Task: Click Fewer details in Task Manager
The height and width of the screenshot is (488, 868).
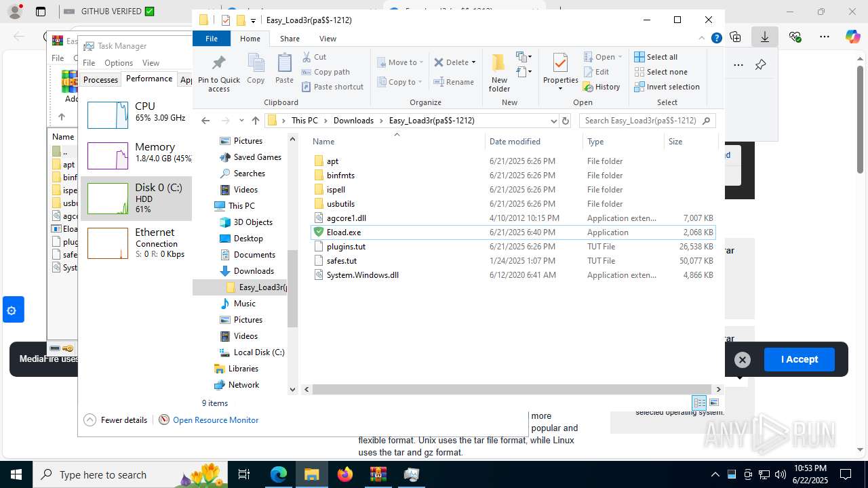Action: point(115,420)
